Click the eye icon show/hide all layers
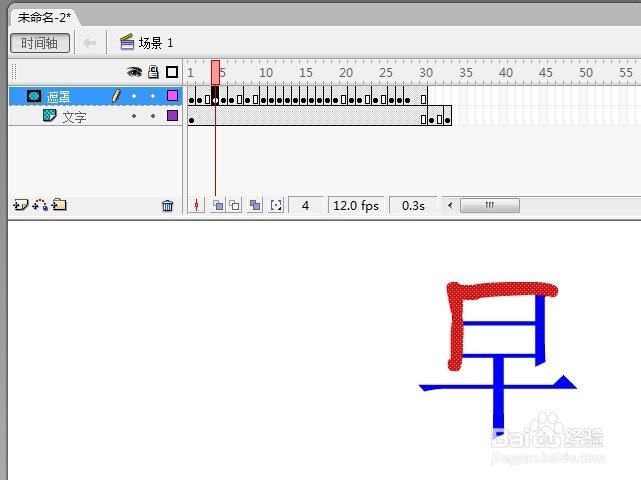The width and height of the screenshot is (641, 480). [134, 72]
